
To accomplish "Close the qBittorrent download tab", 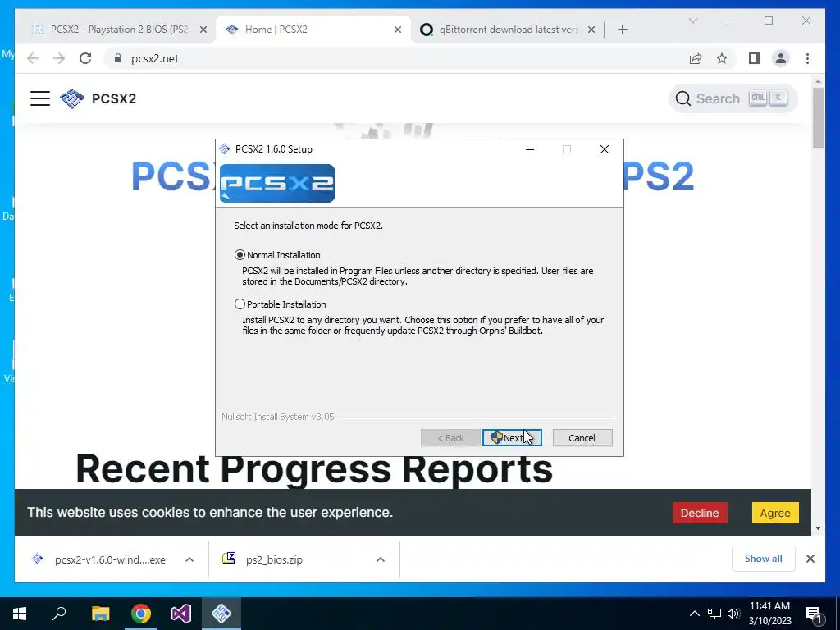I will tap(591, 30).
